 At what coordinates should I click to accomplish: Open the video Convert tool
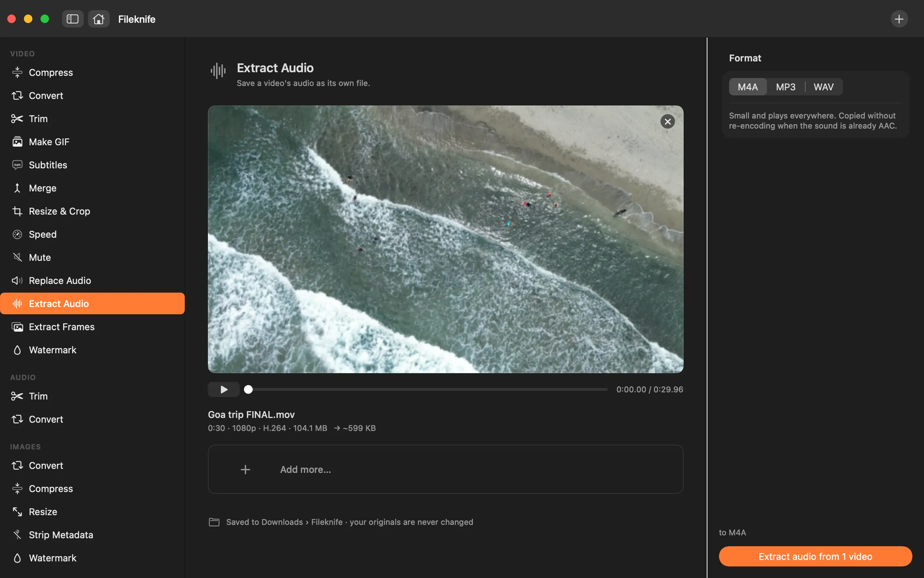tap(92, 96)
